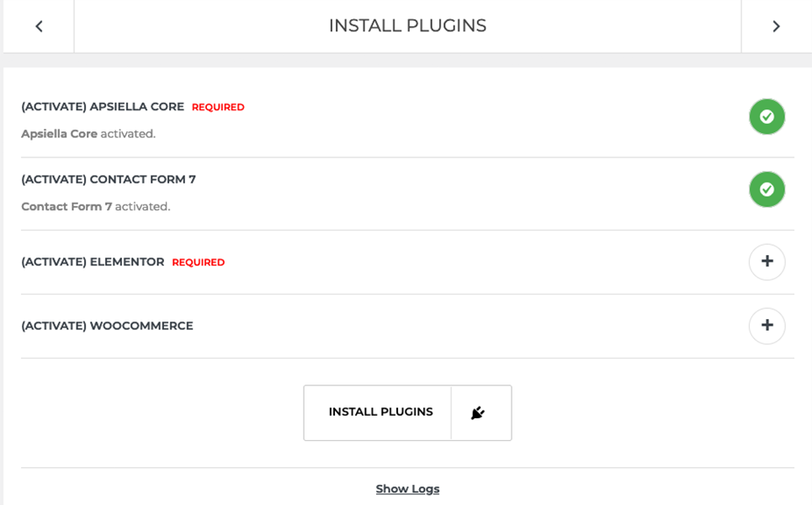Select the plus icon next to Elementor
Image resolution: width=812 pixels, height=505 pixels.
[767, 262]
